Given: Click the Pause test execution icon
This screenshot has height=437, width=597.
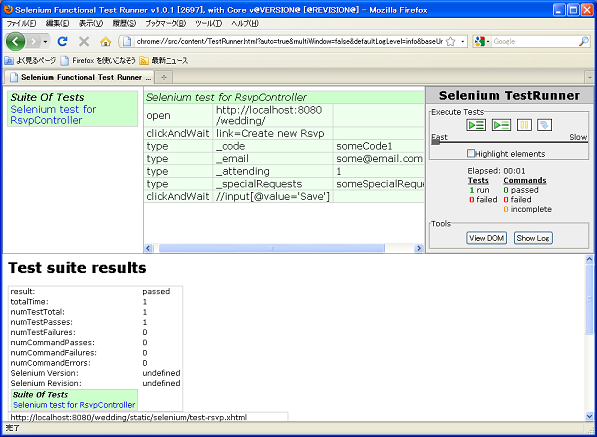Looking at the screenshot, I should point(524,125).
